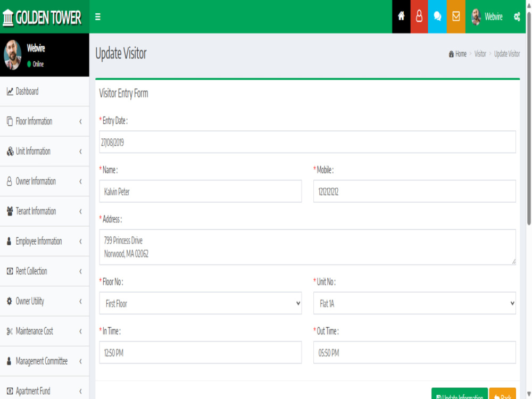Open the settings gears icon

click(x=517, y=16)
